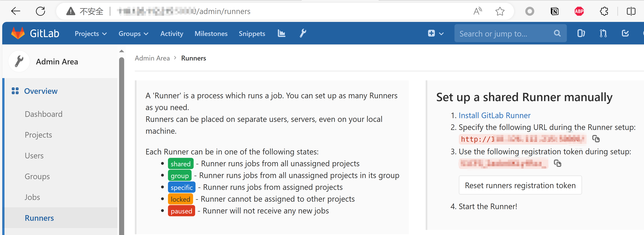Click Reset runners registration token button
This screenshot has height=235, width=644.
coord(520,185)
